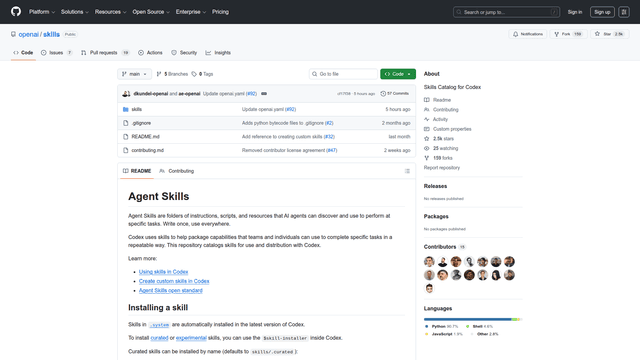Open the Platform dropdown menu
This screenshot has height=360, width=640.
coord(42,12)
